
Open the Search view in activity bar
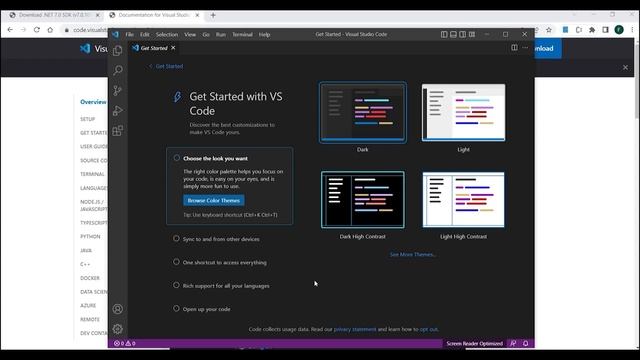click(x=118, y=70)
